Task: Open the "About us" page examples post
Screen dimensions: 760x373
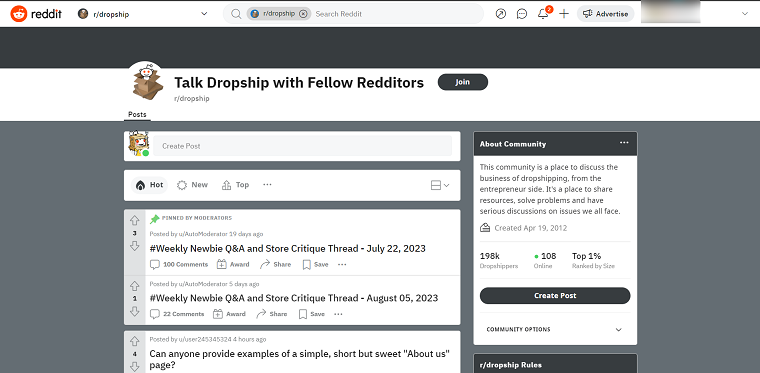Action: tap(300, 359)
